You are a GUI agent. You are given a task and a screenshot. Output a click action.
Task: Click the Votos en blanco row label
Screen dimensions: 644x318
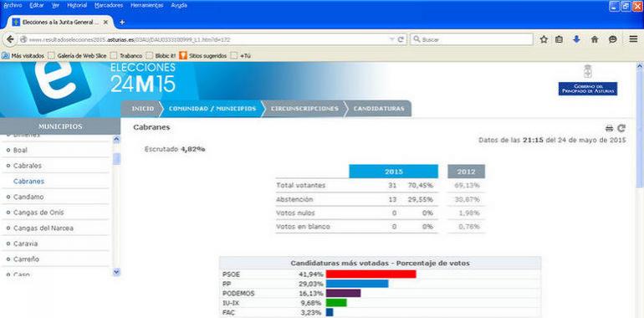tap(303, 227)
